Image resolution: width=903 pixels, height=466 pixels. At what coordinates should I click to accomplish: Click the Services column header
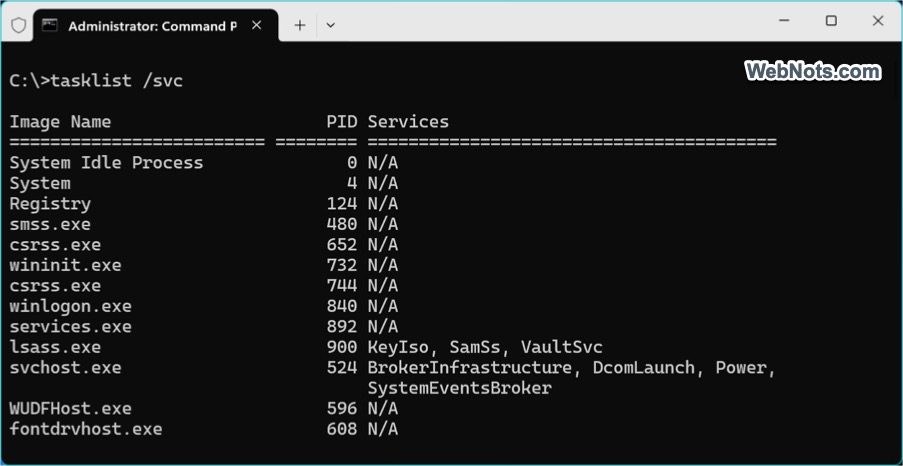click(408, 122)
